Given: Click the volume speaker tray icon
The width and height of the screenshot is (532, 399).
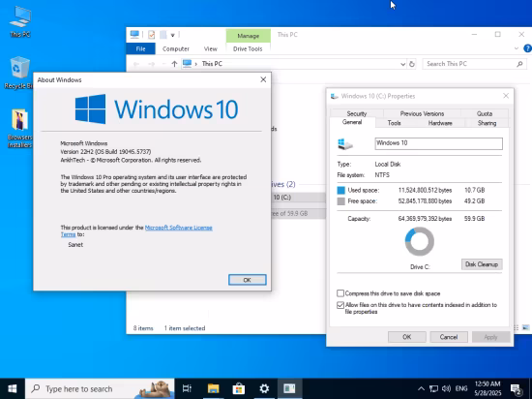Looking at the screenshot, I should tap(446, 388).
